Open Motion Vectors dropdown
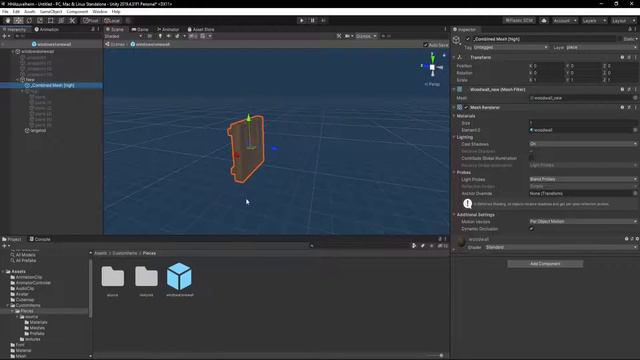 (x=583, y=221)
